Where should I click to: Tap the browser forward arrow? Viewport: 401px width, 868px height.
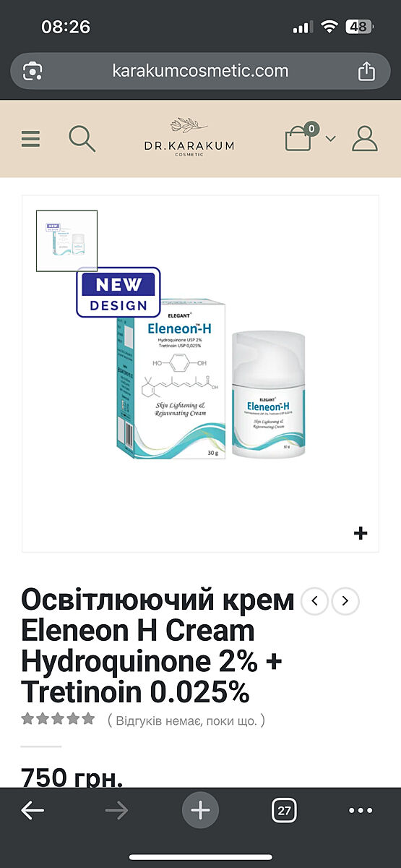(116, 811)
